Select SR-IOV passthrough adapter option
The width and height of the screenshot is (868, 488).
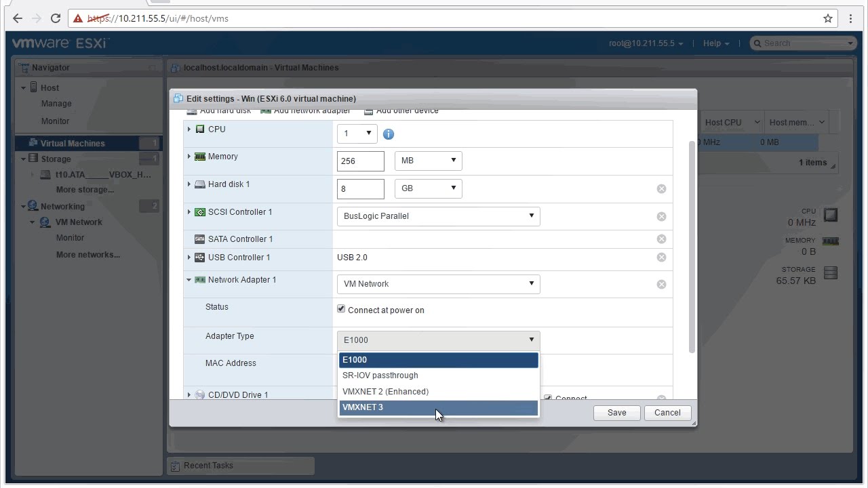coord(438,375)
